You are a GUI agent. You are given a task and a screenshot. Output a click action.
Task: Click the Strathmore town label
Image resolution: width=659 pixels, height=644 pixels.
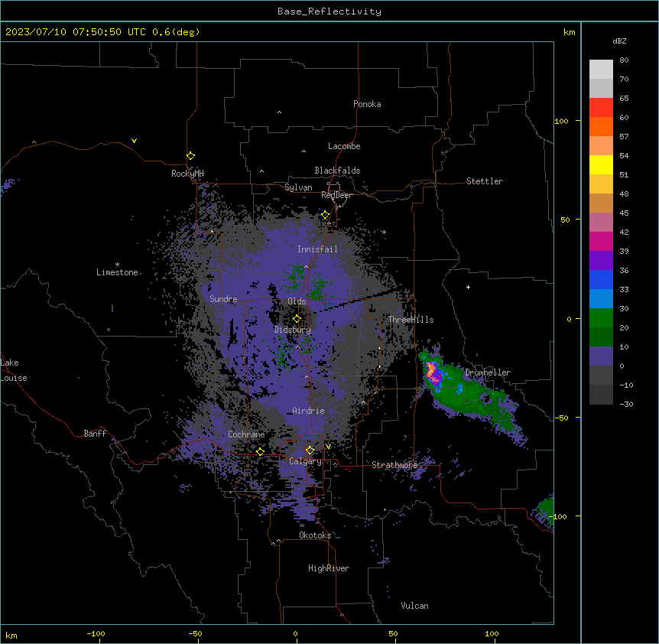394,465
